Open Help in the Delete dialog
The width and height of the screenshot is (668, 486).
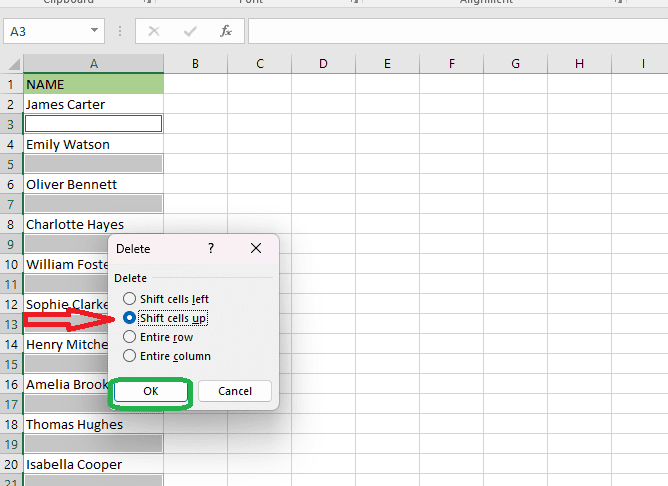[x=210, y=248]
